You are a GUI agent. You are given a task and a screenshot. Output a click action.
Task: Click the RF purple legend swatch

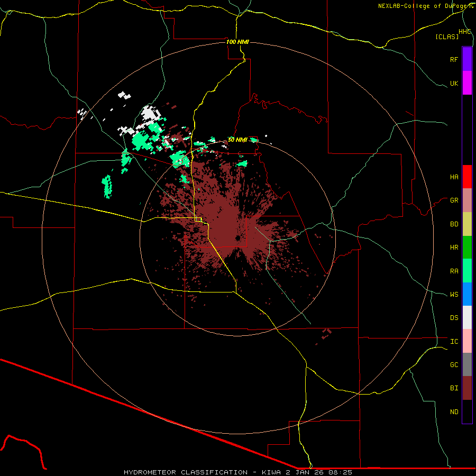coord(467,59)
